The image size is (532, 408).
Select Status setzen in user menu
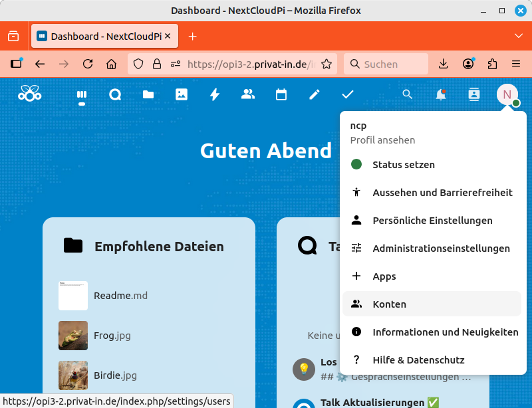click(x=403, y=165)
